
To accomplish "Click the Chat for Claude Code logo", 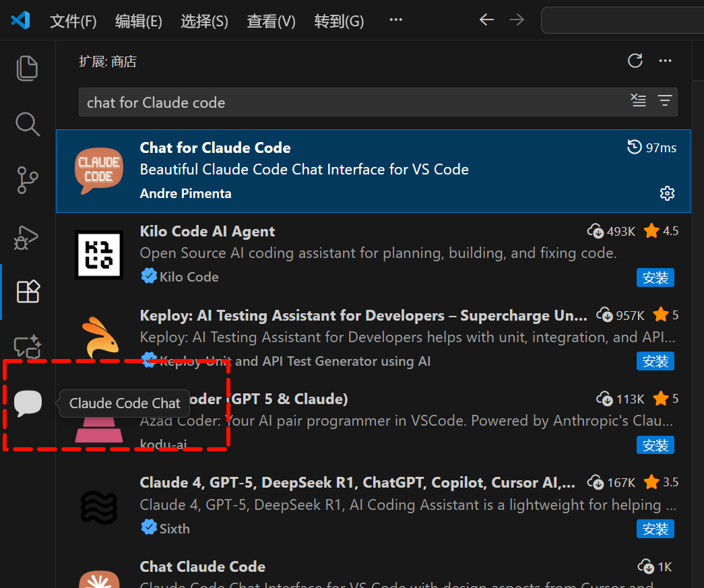I will pos(99,170).
